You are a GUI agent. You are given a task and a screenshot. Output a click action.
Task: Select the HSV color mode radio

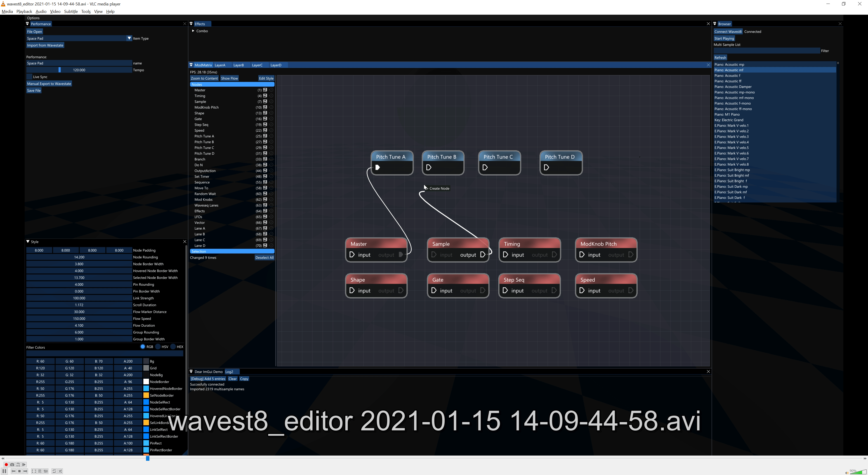158,347
